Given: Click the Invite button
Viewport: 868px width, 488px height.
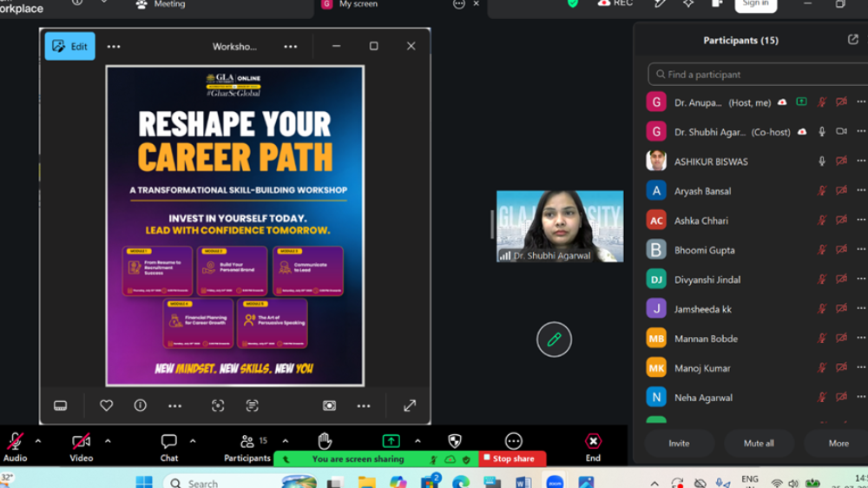Looking at the screenshot, I should click(679, 443).
